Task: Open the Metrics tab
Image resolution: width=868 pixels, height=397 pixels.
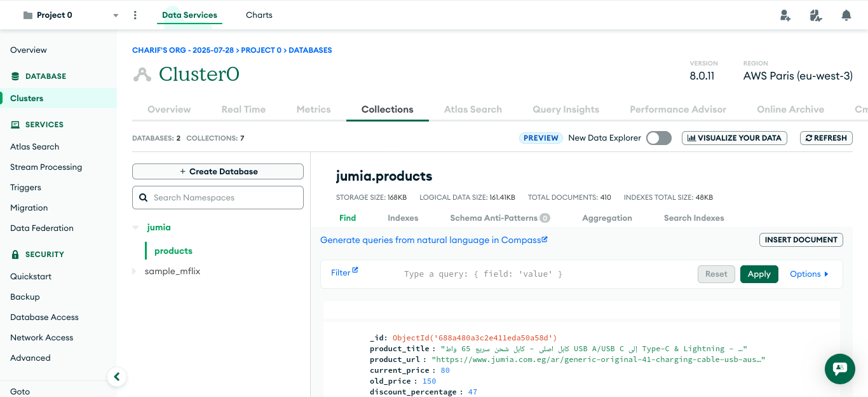Action: point(314,109)
